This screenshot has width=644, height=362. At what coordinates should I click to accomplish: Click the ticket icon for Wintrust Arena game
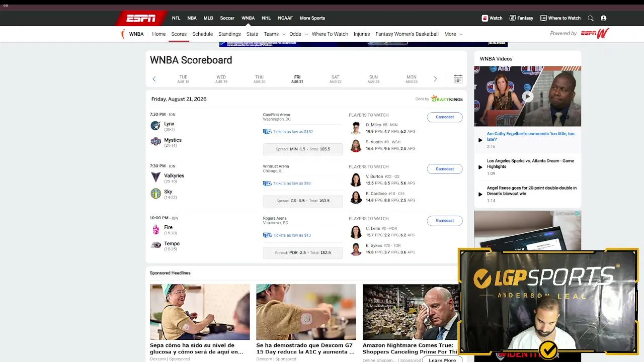[267, 184]
